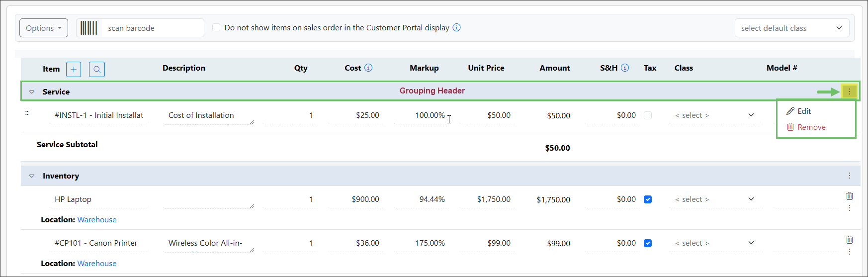Delete the Canon Printer row via trash icon
This screenshot has height=277, width=868.
click(850, 240)
